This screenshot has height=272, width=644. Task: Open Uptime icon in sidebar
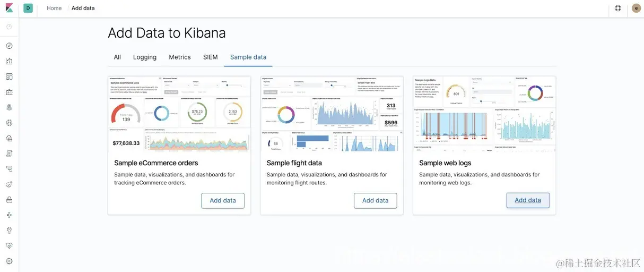coord(9,184)
